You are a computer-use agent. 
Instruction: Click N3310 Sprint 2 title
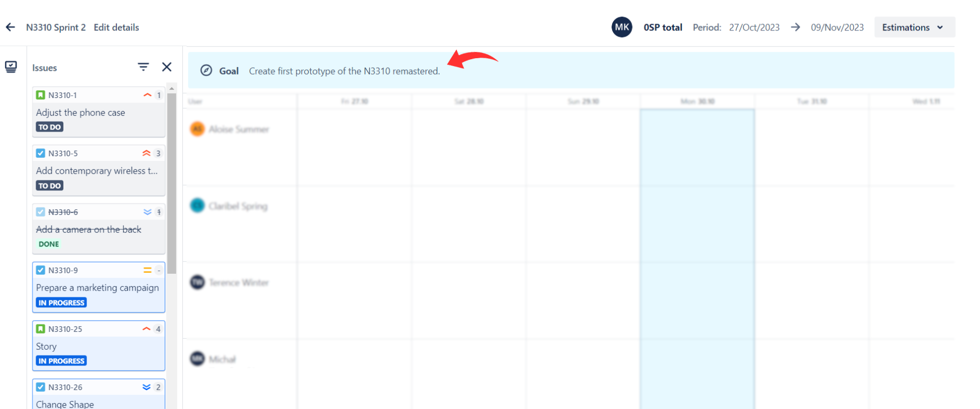56,27
